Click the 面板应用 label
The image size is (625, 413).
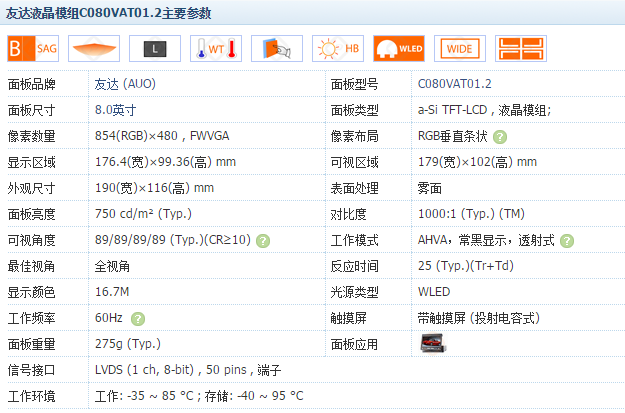[354, 344]
